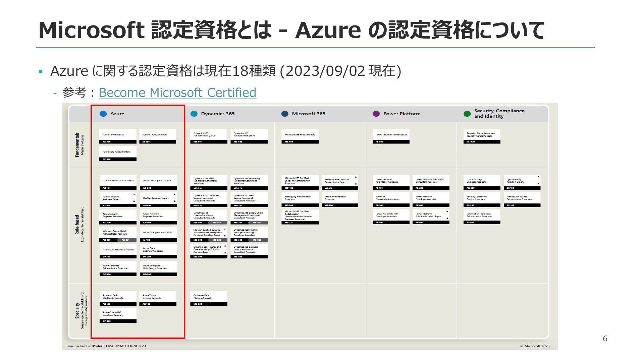Click the slide page number 6
The height and width of the screenshot is (362, 644).
pyautogui.click(x=605, y=339)
